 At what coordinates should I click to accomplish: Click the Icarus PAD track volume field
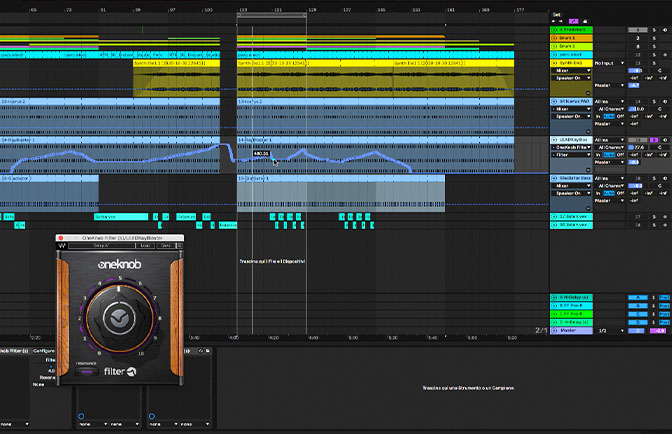coord(638,109)
